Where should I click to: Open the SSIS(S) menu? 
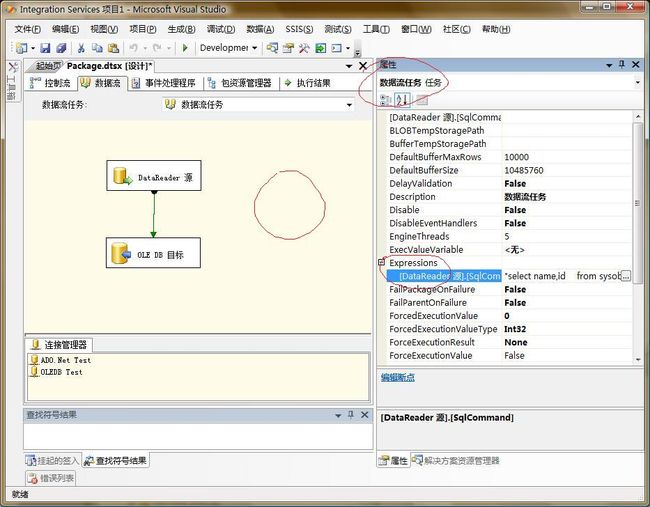pos(299,29)
